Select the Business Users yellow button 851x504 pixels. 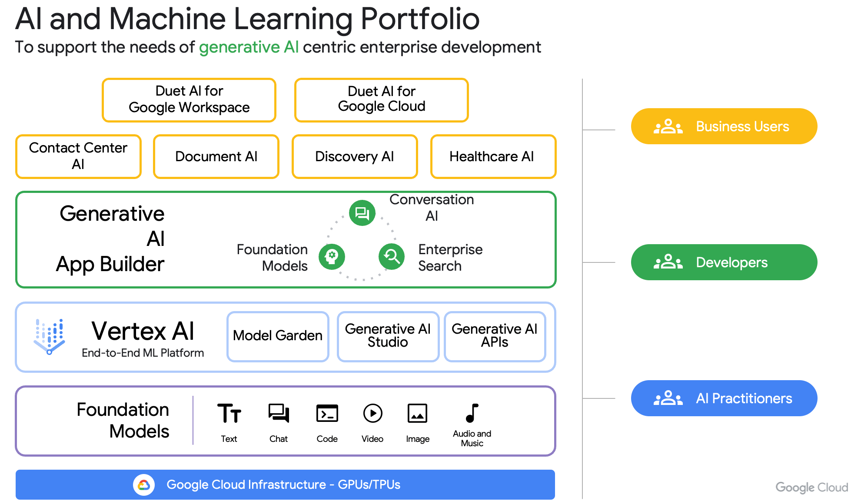coord(724,126)
